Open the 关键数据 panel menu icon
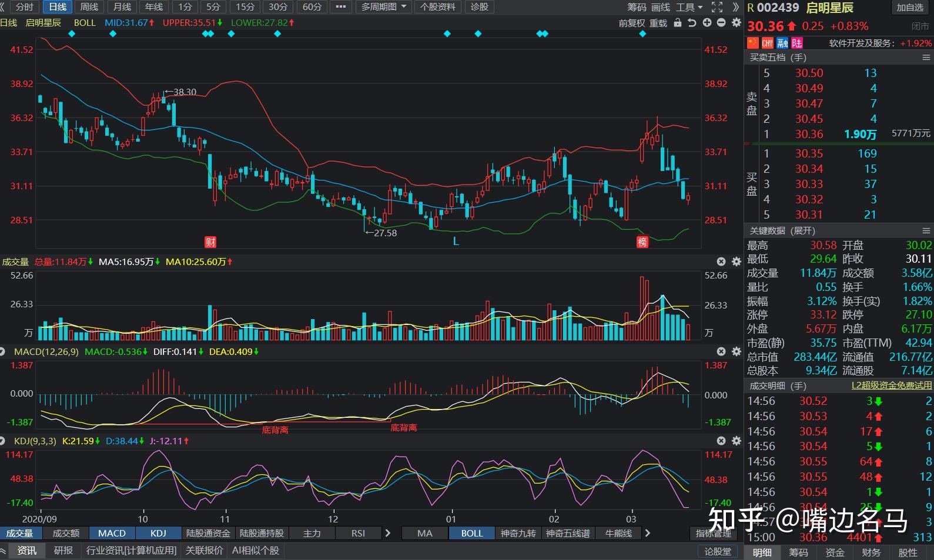This screenshot has height=560, width=934. click(926, 231)
